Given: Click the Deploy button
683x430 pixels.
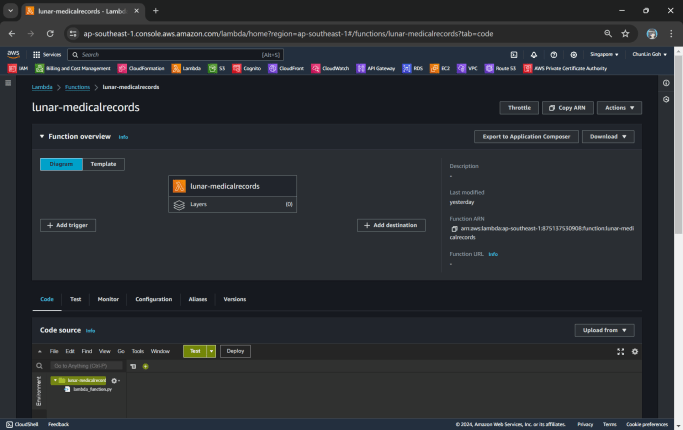Looking at the screenshot, I should click(x=235, y=351).
